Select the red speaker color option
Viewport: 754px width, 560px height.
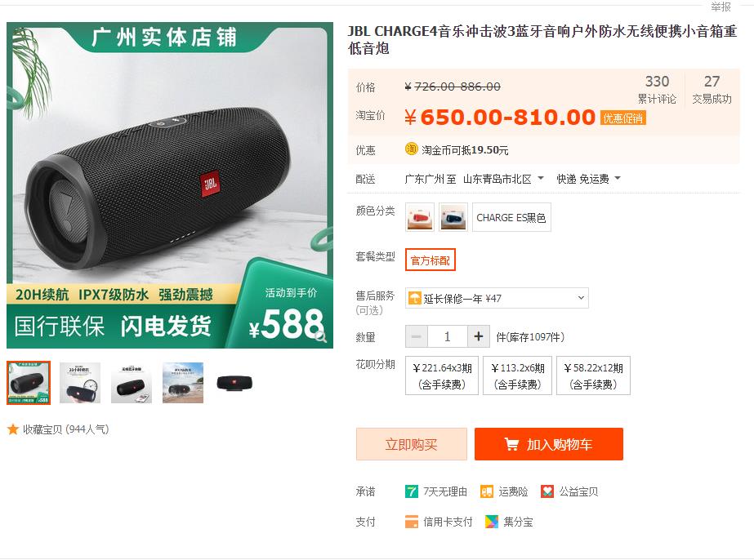pos(420,217)
